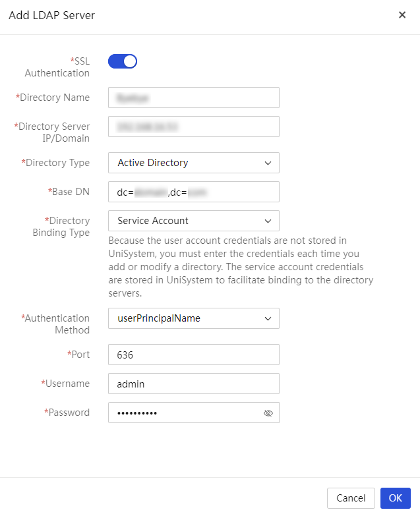
Task: Focus the Password input field
Action: pyautogui.click(x=194, y=413)
